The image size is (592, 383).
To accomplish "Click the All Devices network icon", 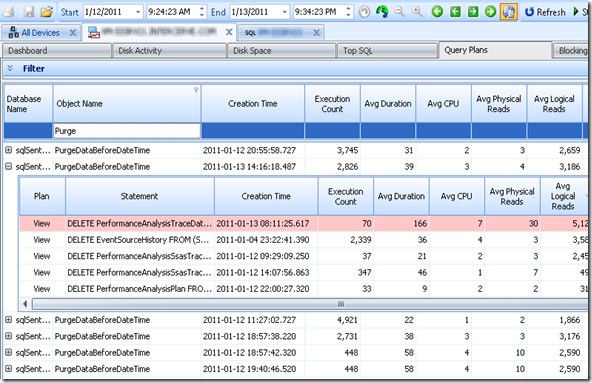I will click(x=14, y=32).
